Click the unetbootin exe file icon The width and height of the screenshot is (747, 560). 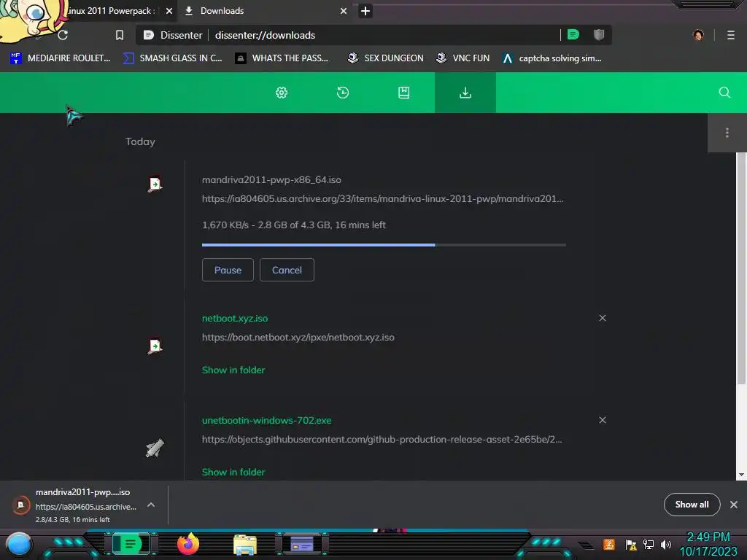(x=155, y=448)
